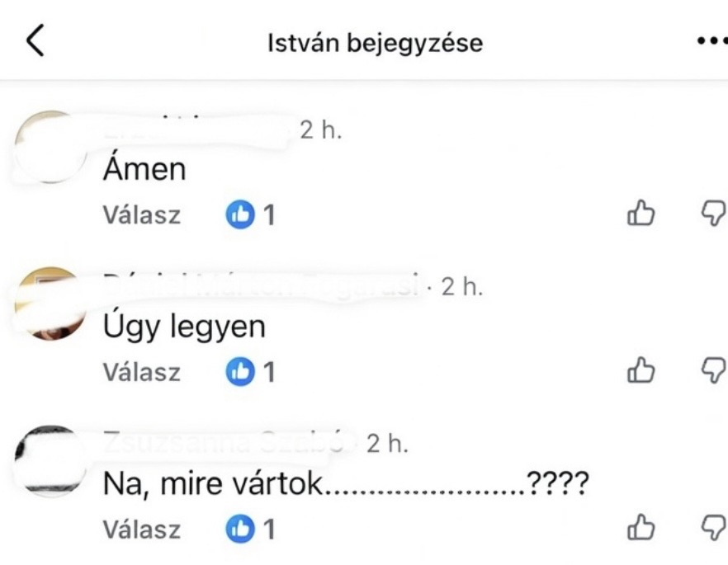The width and height of the screenshot is (728, 565).
Task: Like the "Na, mire vártok" comment
Action: pos(641,528)
